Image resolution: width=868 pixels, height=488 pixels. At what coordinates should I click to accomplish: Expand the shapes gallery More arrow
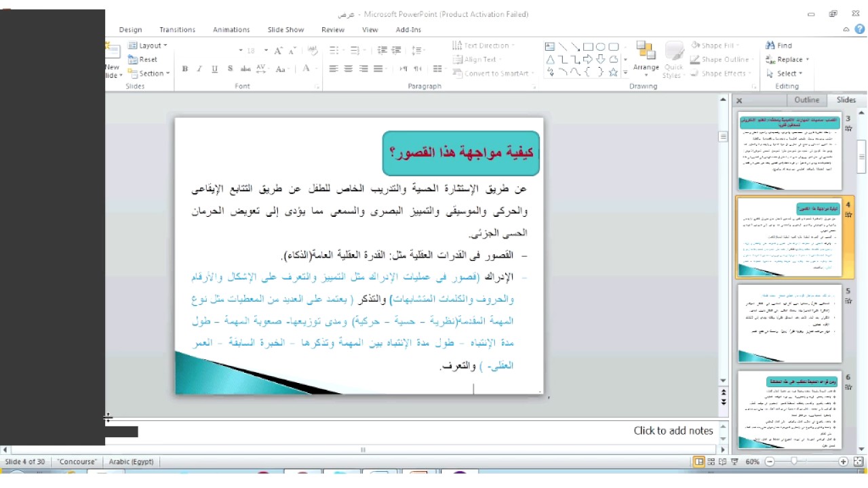(625, 73)
